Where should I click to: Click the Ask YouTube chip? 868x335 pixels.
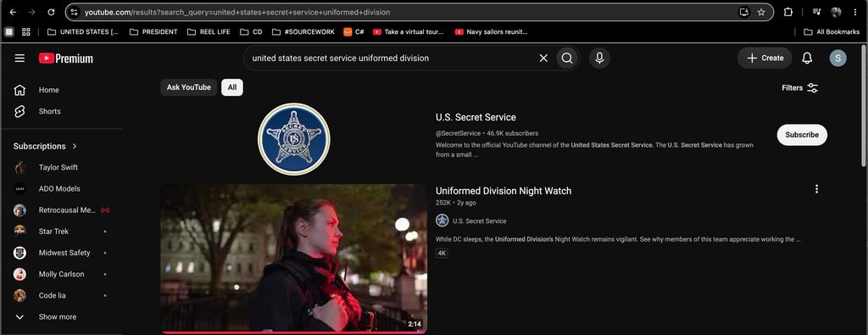(189, 87)
